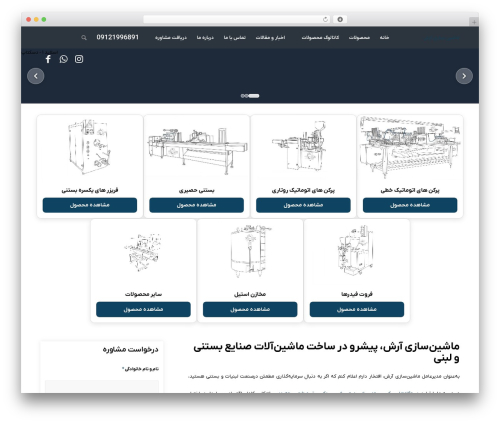View product button under فریزر های یکسره بستنی
The height and width of the screenshot is (423, 500).
(90, 205)
